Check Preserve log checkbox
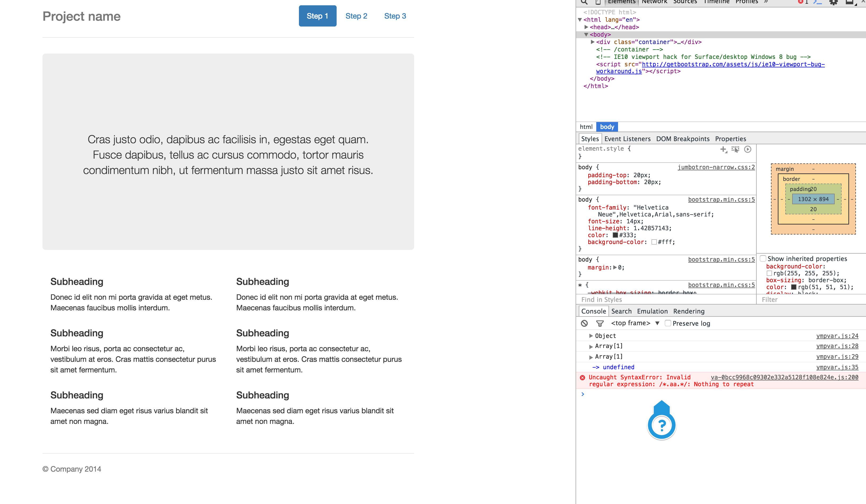 tap(668, 323)
